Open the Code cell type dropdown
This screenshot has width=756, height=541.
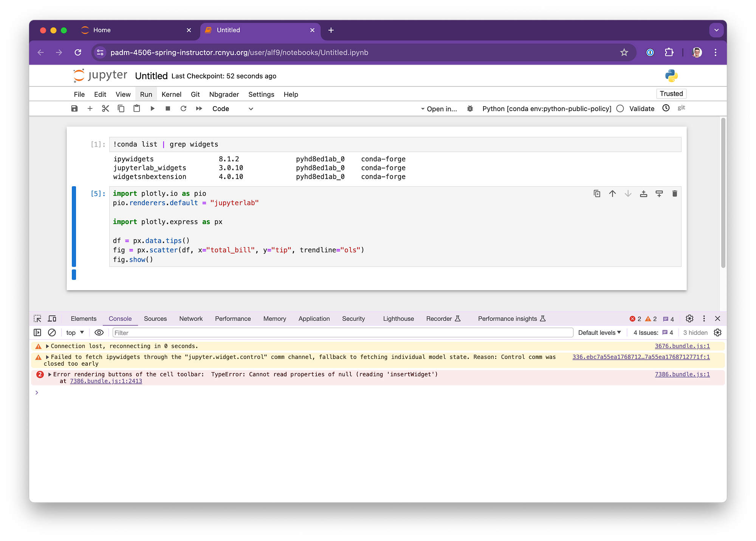[232, 109]
